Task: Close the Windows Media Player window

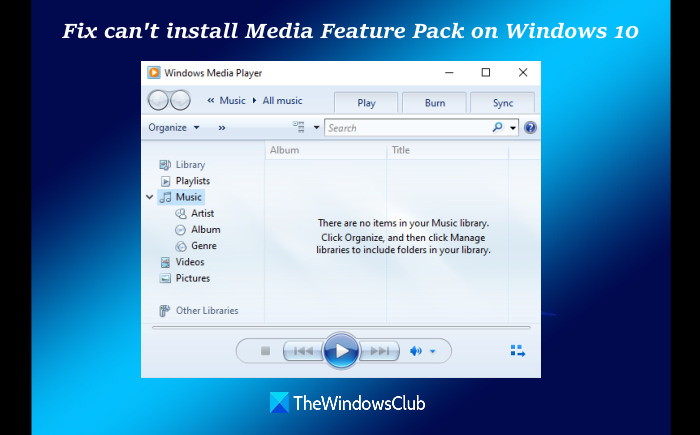Action: (x=523, y=72)
